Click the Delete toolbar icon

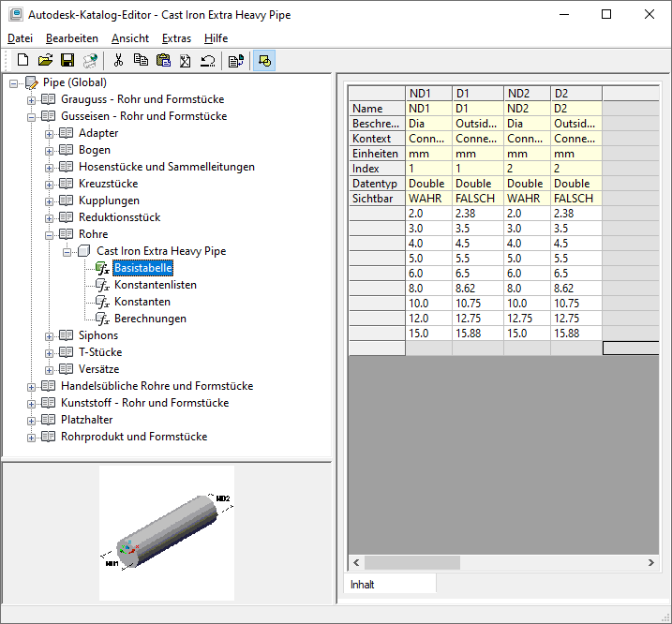pos(186,60)
